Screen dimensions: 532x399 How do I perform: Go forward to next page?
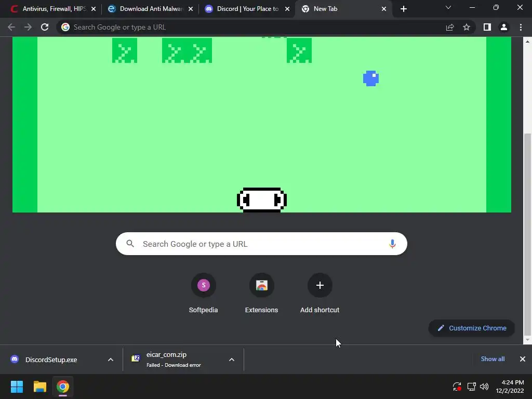click(28, 27)
